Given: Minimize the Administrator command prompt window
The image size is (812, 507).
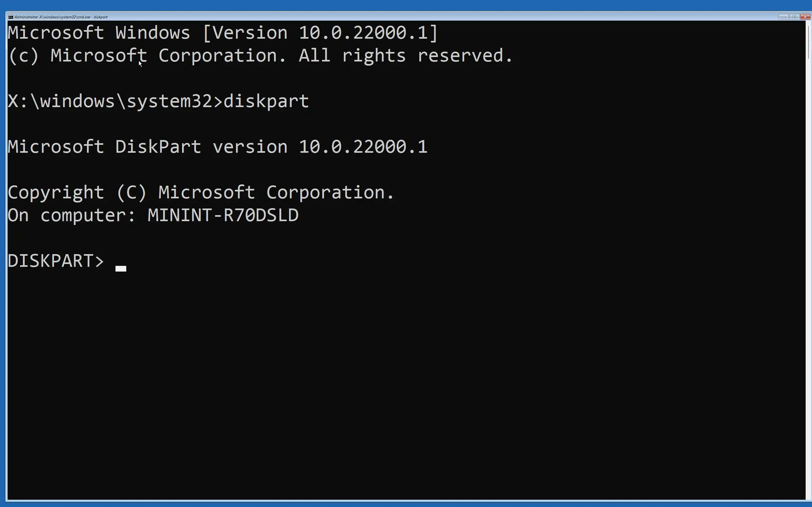Looking at the screenshot, I should pyautogui.click(x=783, y=17).
